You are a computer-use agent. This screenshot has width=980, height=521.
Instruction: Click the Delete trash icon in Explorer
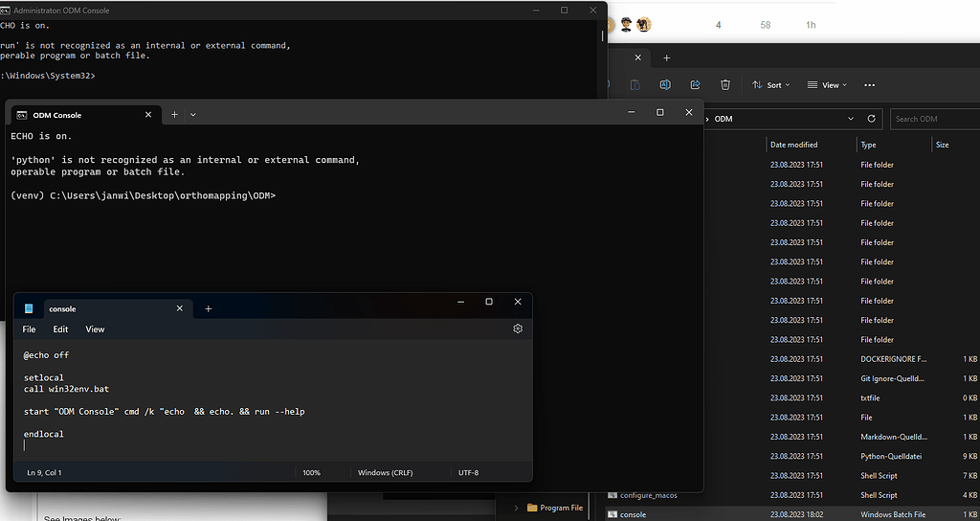[725, 84]
